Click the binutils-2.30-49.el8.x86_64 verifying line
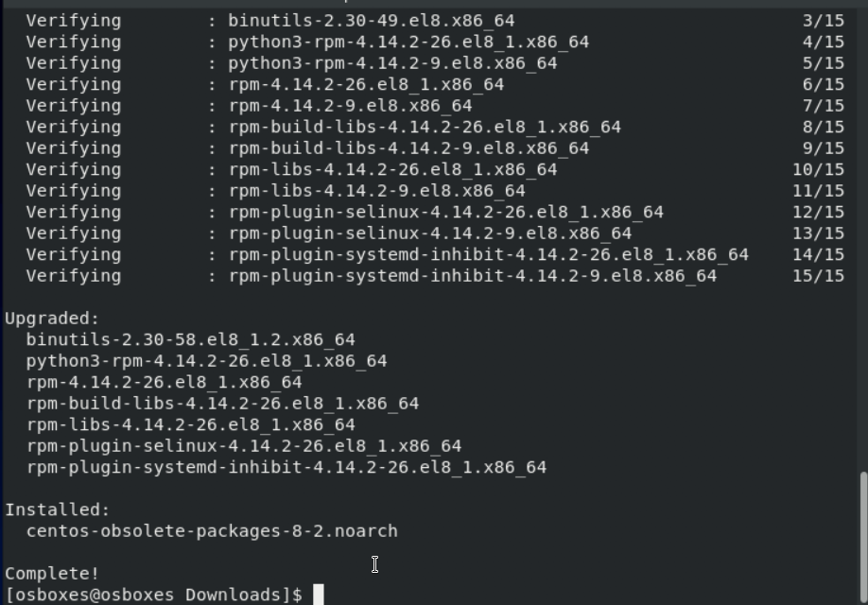Image resolution: width=868 pixels, height=605 pixels. tap(372, 21)
